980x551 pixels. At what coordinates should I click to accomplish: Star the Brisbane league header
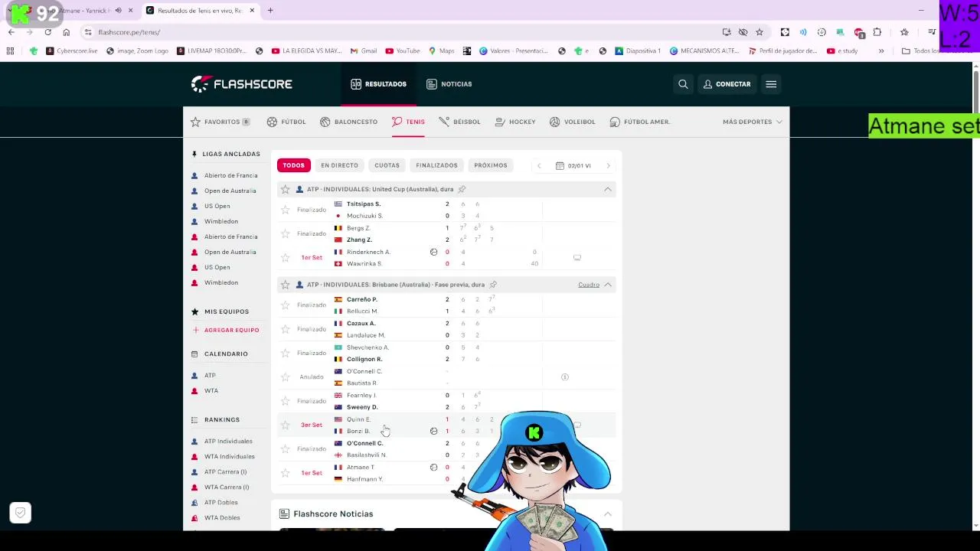[286, 285]
